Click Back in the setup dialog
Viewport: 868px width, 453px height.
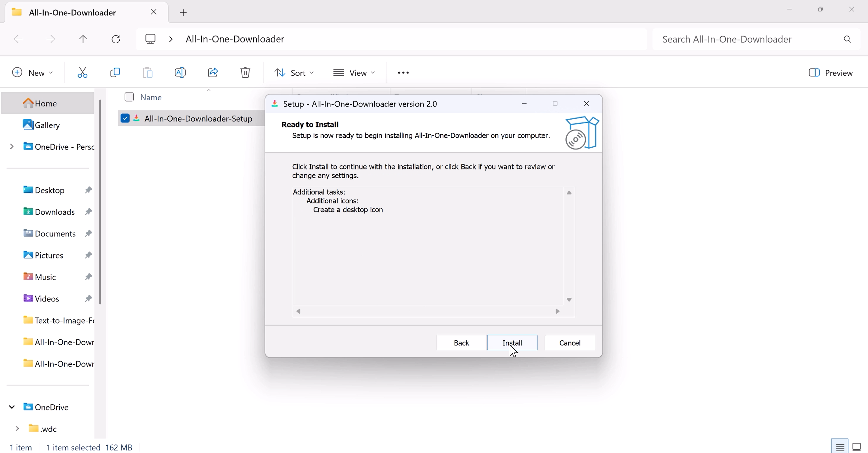tap(461, 342)
